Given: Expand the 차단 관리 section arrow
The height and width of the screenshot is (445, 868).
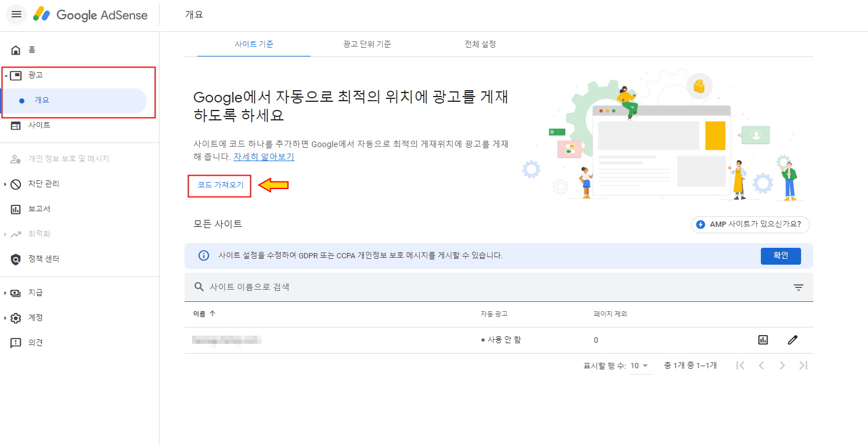Looking at the screenshot, I should [5, 184].
